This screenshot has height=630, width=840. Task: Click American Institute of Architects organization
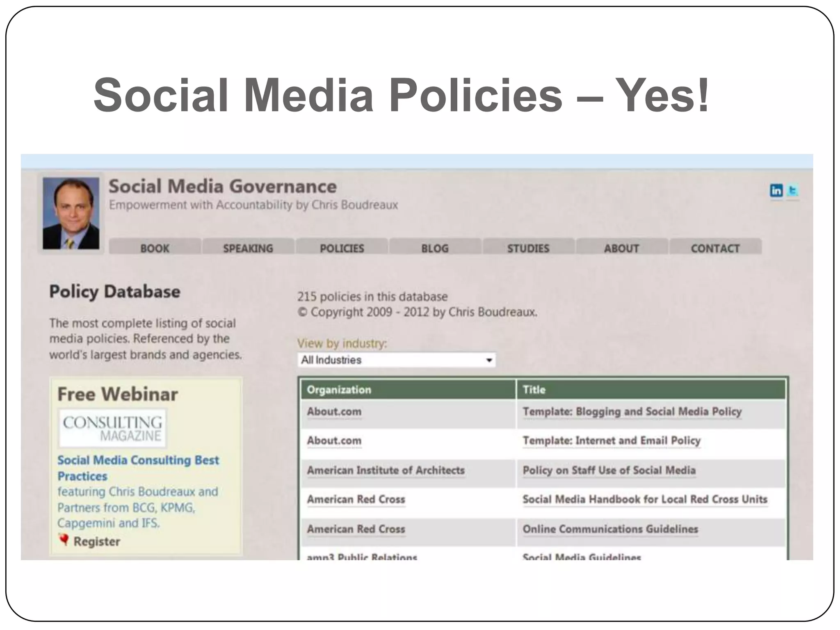click(x=386, y=470)
